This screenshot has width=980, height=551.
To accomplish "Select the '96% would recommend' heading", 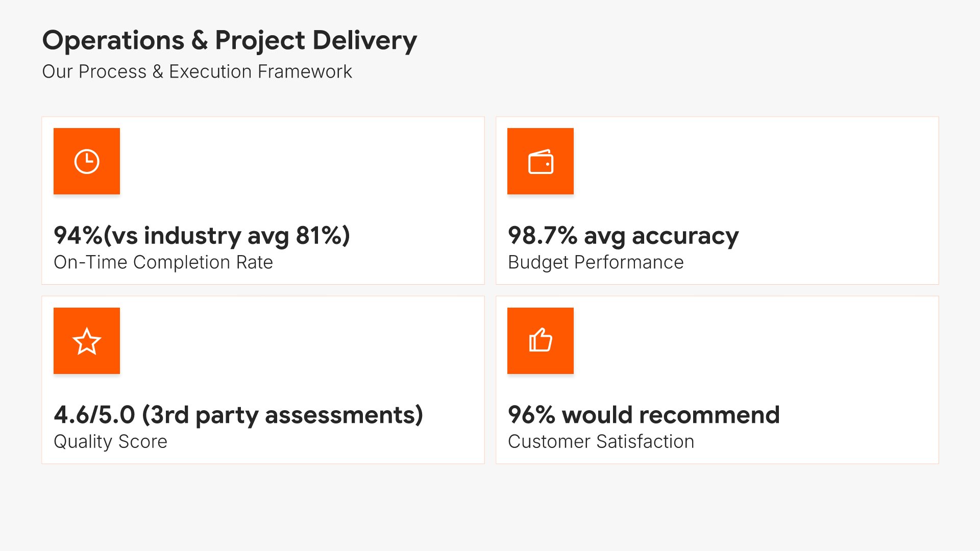I will [x=644, y=415].
